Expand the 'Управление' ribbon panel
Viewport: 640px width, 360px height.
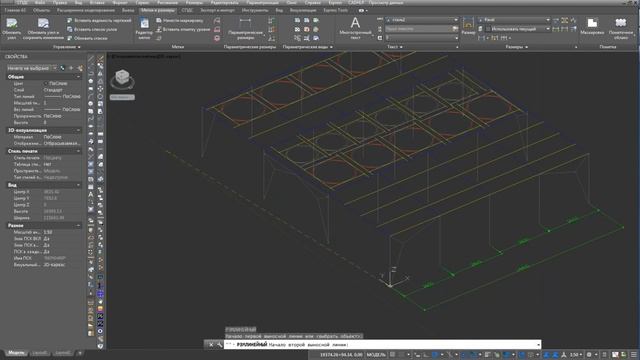[x=67, y=47]
